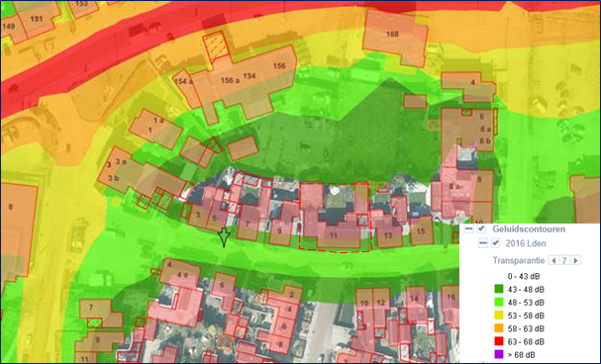Select the Geluidscontouren layer label
Image resolution: width=601 pixels, height=364 pixels.
[x=523, y=228]
